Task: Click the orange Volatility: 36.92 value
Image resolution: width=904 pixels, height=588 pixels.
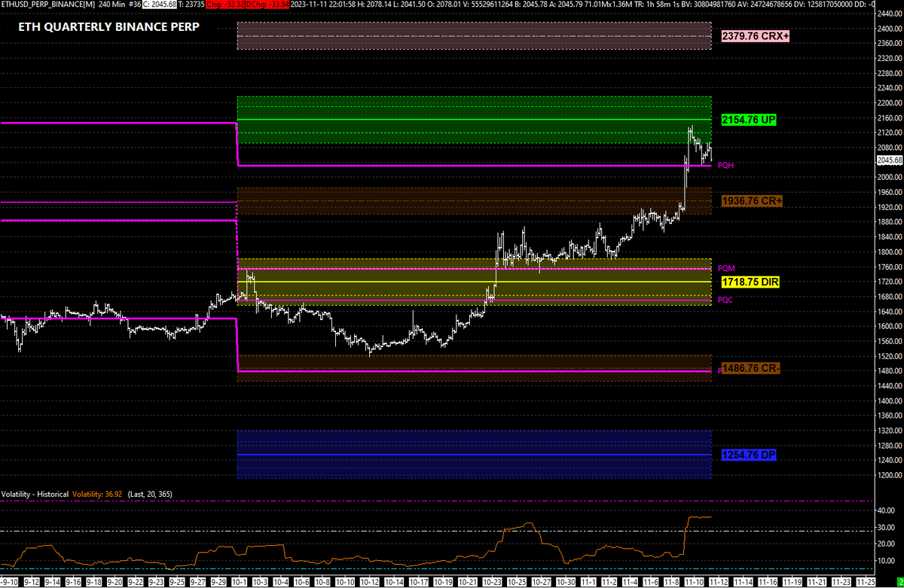Action: (x=97, y=494)
